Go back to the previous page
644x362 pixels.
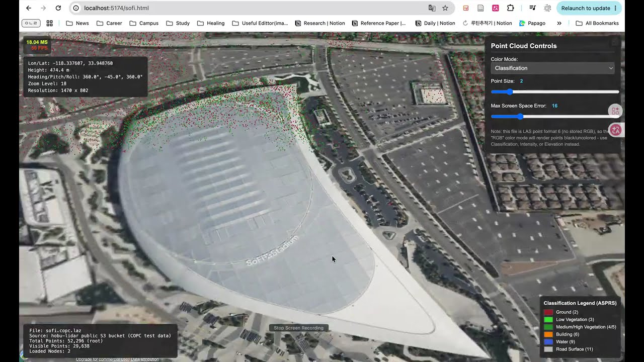coord(29,8)
